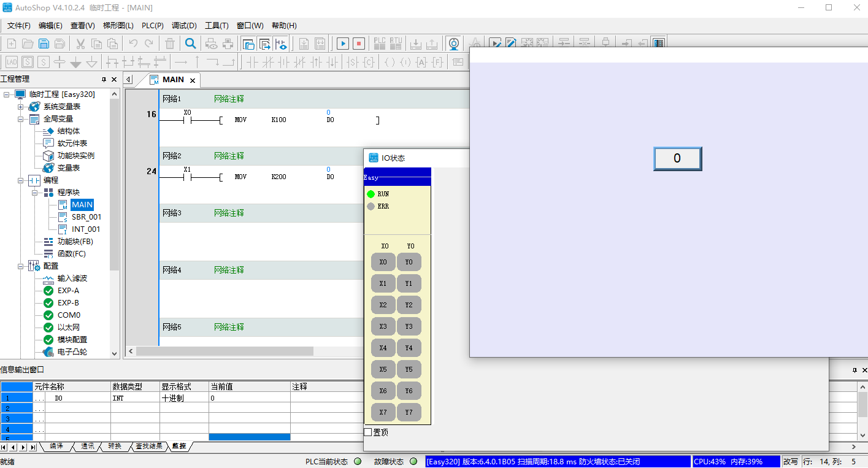Click the Open project folder icon

pyautogui.click(x=28, y=44)
